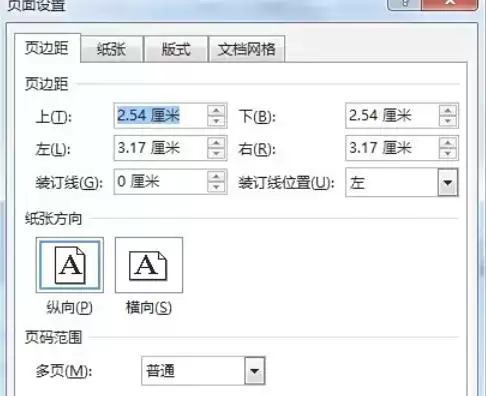
Task: Open the 文档网格 tab
Action: coord(246,49)
